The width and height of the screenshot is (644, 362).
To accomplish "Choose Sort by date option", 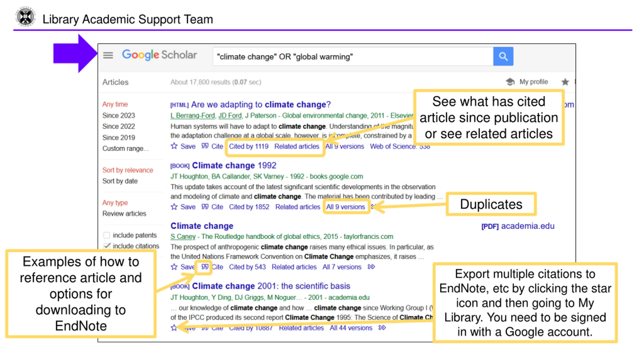I will tap(120, 181).
